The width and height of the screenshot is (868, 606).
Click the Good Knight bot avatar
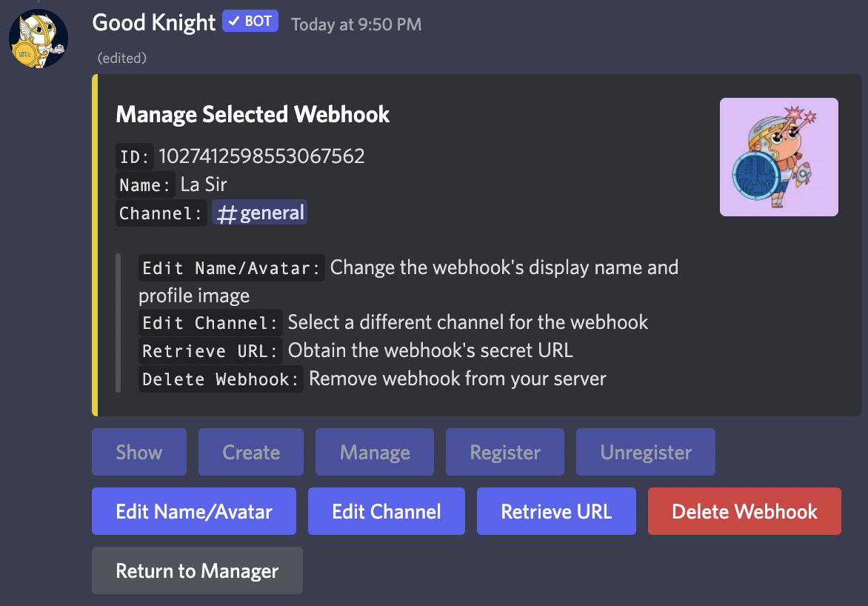[39, 39]
